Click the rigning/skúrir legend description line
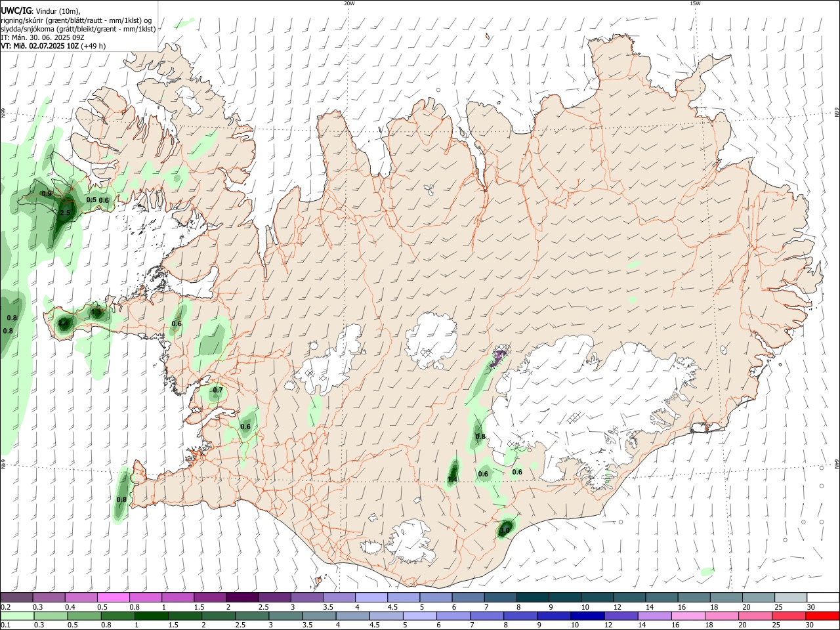 click(76, 20)
